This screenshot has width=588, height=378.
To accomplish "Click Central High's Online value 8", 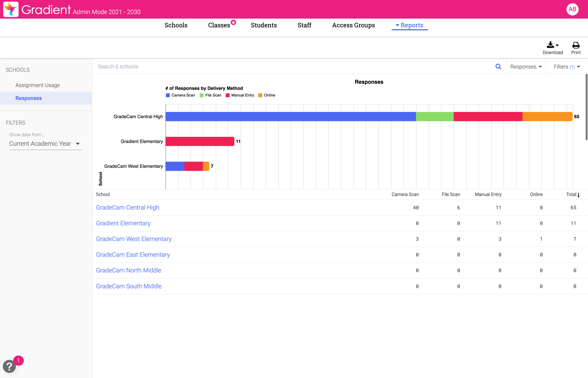I will [541, 208].
